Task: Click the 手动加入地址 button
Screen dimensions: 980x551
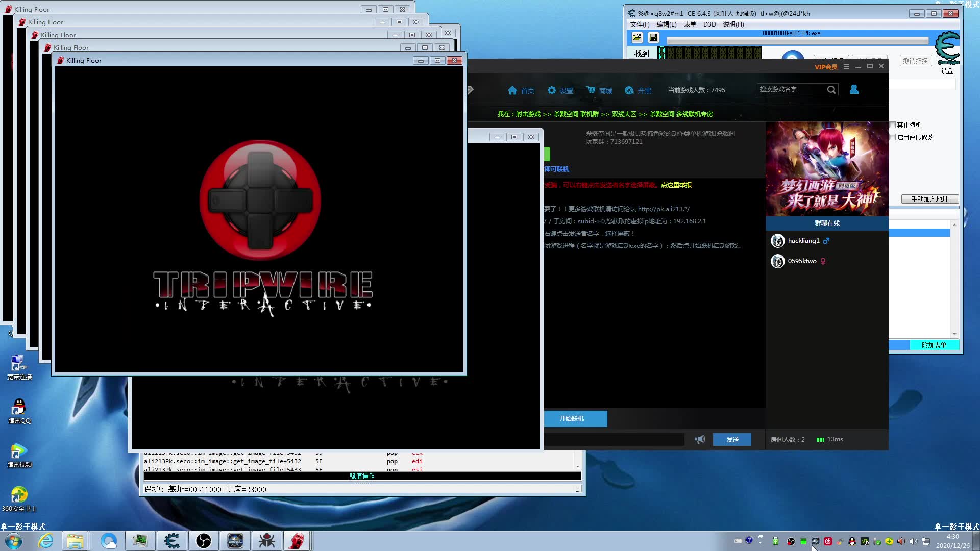Action: coord(929,199)
